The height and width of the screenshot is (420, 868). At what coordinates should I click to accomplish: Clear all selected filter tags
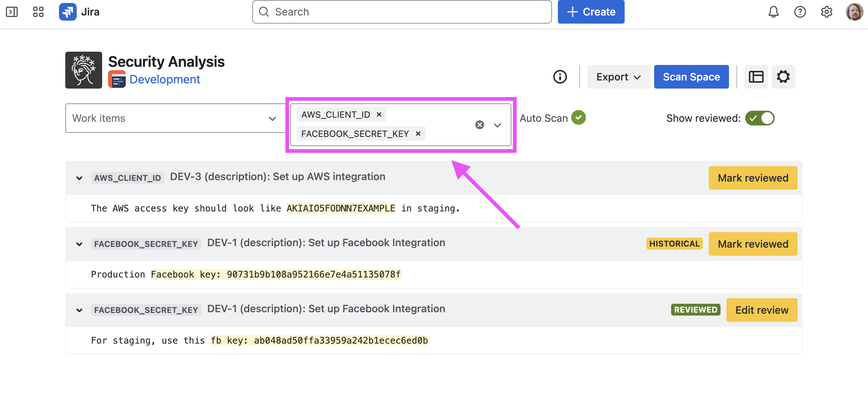click(x=479, y=125)
